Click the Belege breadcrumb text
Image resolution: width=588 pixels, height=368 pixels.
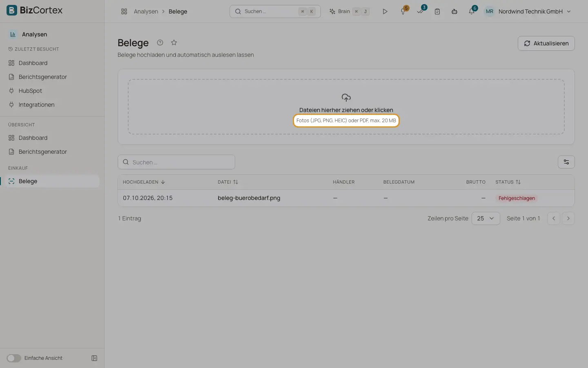pos(178,11)
